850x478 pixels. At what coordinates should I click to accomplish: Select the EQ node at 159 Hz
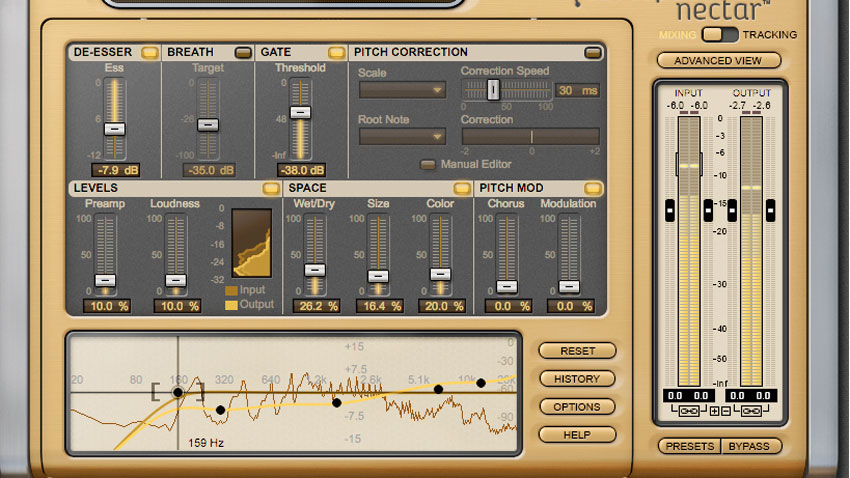178,392
